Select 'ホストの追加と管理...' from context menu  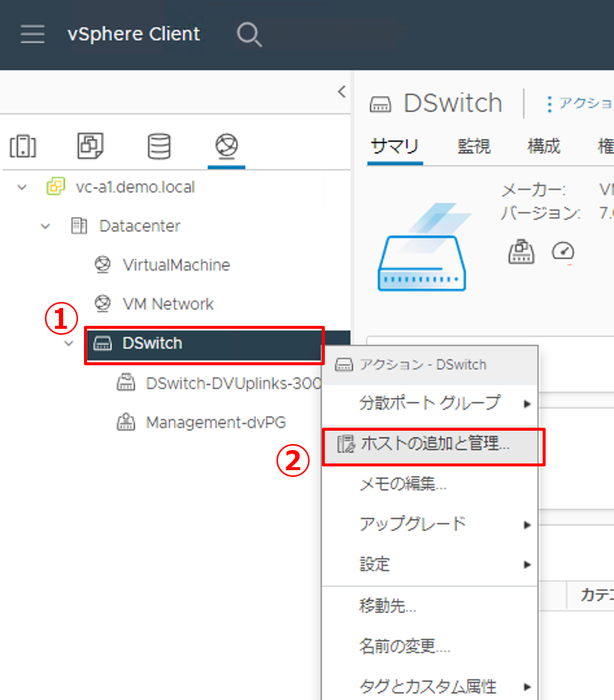434,445
